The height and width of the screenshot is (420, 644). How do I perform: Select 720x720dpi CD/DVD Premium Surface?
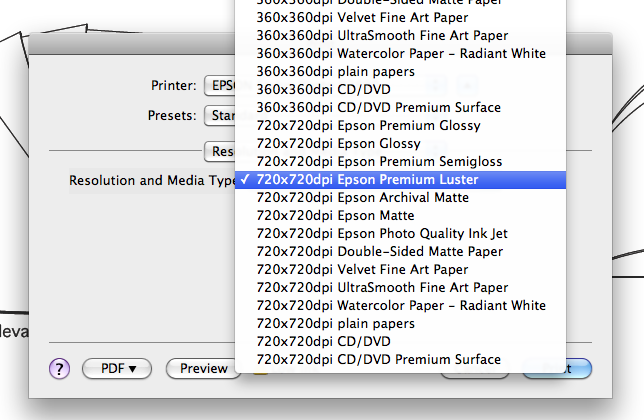[400, 360]
